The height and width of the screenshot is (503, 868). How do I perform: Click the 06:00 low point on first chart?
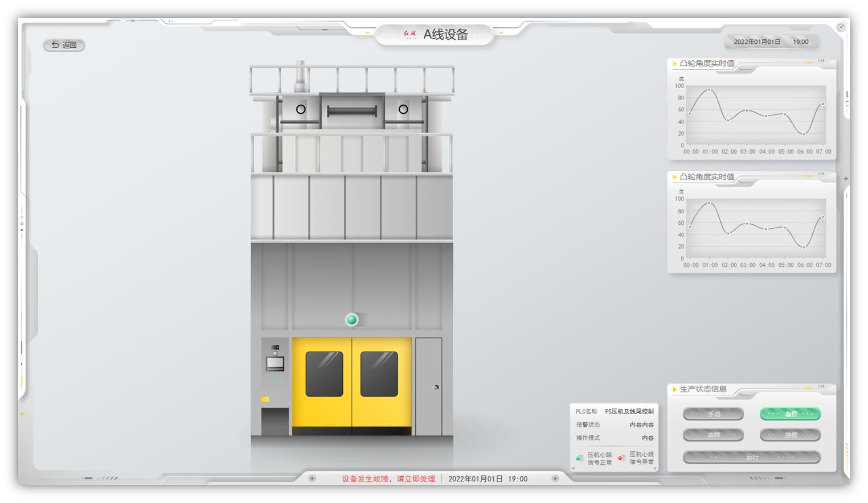point(804,134)
